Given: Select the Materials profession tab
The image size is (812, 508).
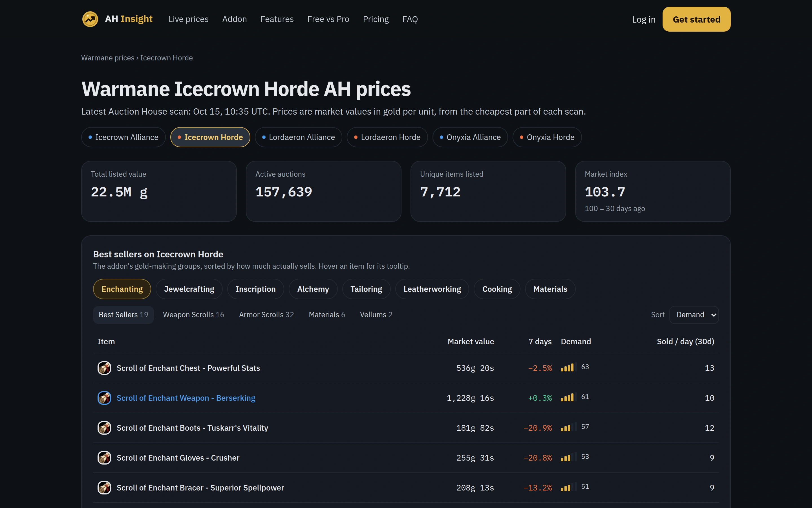Looking at the screenshot, I should [550, 289].
